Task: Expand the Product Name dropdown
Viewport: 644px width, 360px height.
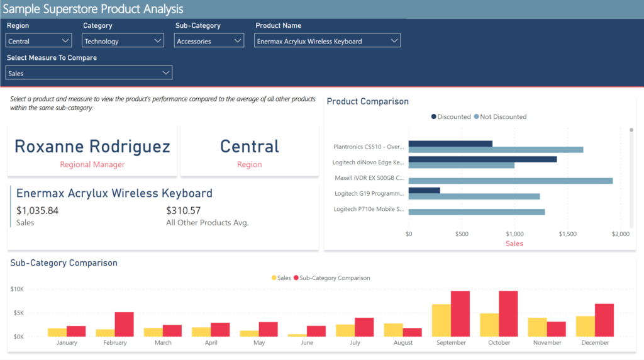Action: [327, 41]
